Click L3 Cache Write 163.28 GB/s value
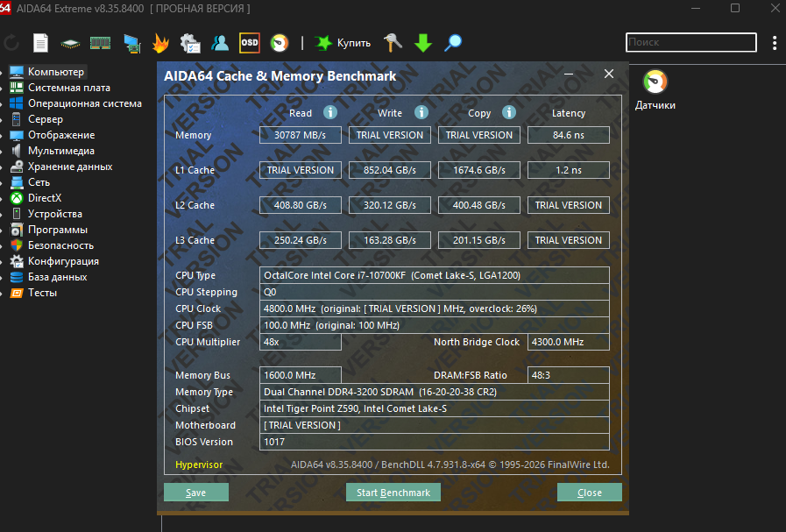The width and height of the screenshot is (786, 532). [389, 240]
